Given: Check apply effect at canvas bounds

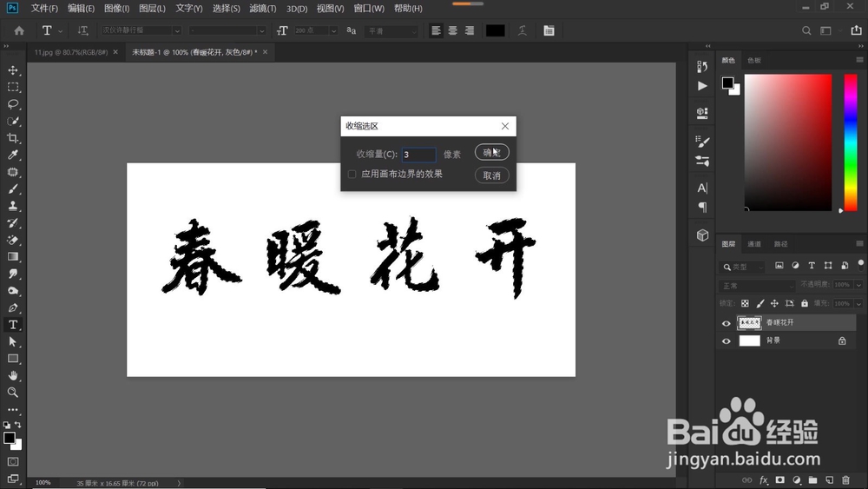Looking at the screenshot, I should click(x=352, y=175).
